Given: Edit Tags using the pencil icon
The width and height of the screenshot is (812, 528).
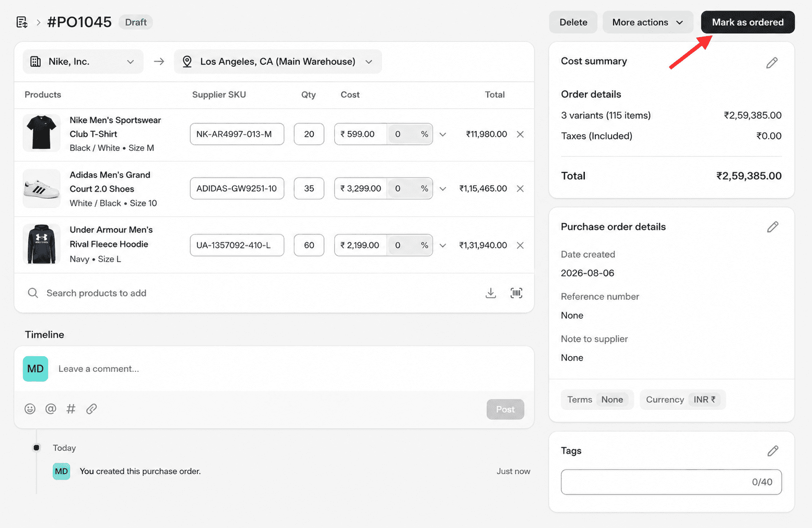Looking at the screenshot, I should (x=773, y=451).
